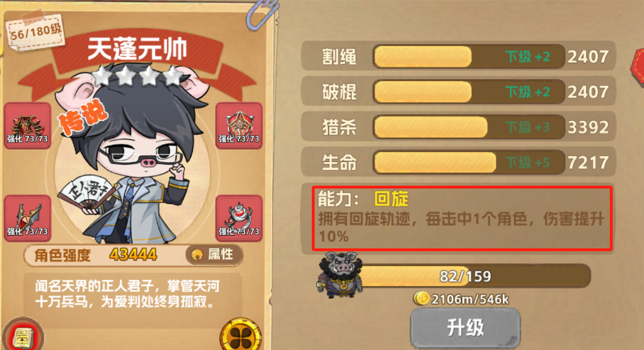Tap the red hexagon icon at right edge

[x=637, y=66]
